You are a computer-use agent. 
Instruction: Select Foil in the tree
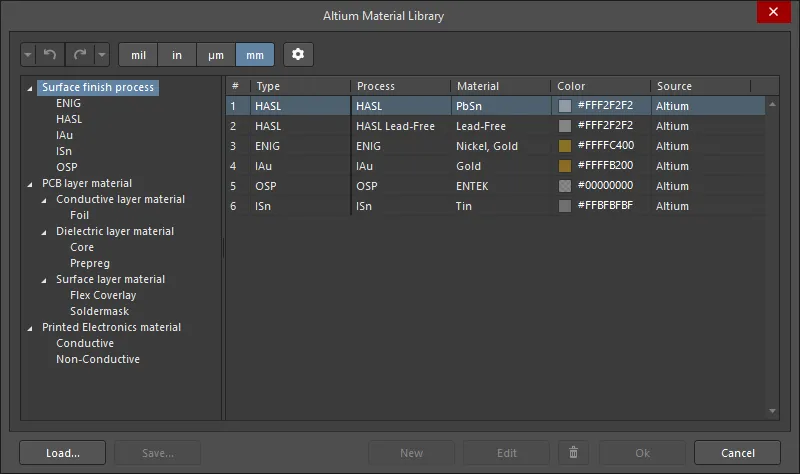pyautogui.click(x=79, y=215)
